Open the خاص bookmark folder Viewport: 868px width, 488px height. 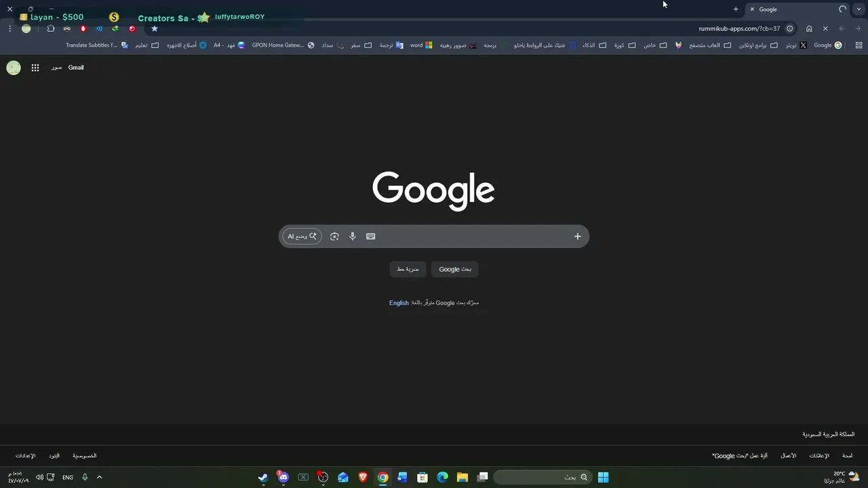655,45
